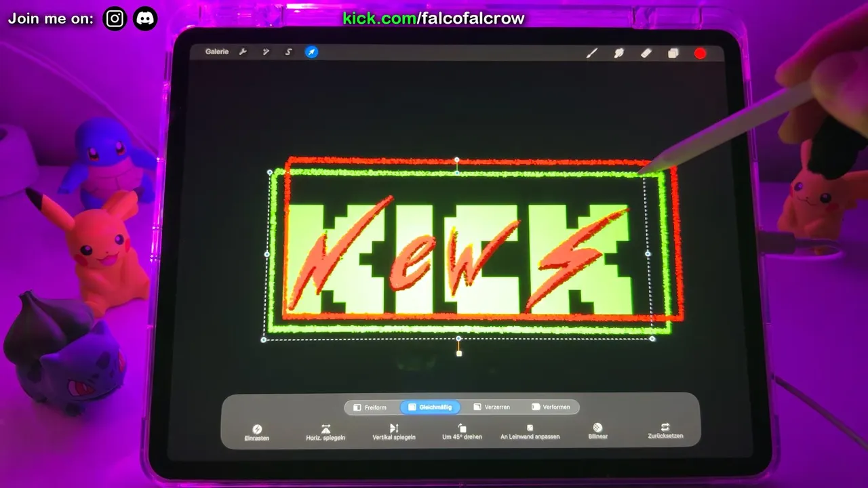Screen dimensions: 868x488
Task: Click the kick.com/falcofalcrow text
Action: [433, 18]
